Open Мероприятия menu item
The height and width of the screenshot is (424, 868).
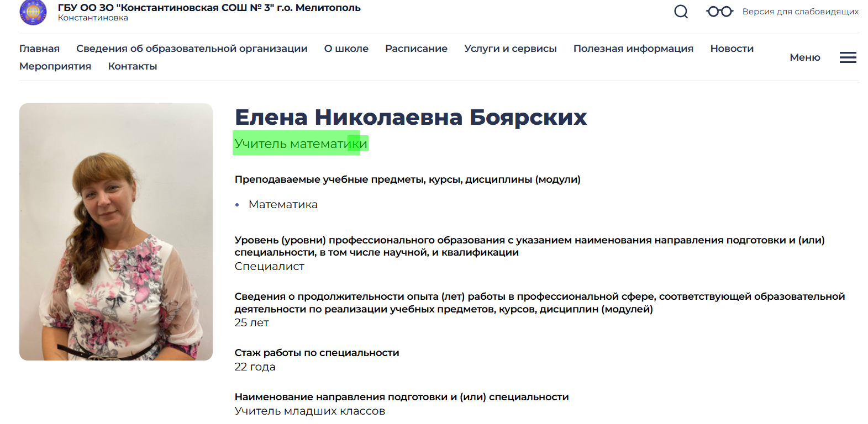(x=55, y=66)
